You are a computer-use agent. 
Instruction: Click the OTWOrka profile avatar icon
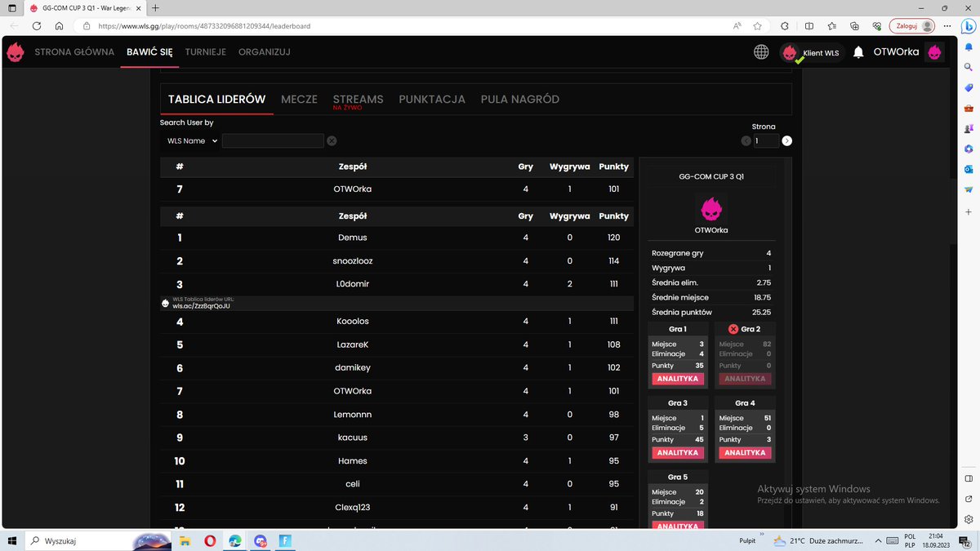(x=934, y=51)
